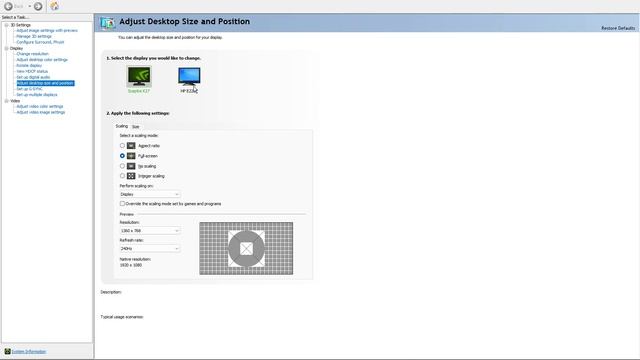The width and height of the screenshot is (640, 360).
Task: Click the Back arrow button
Action: tap(8, 6)
